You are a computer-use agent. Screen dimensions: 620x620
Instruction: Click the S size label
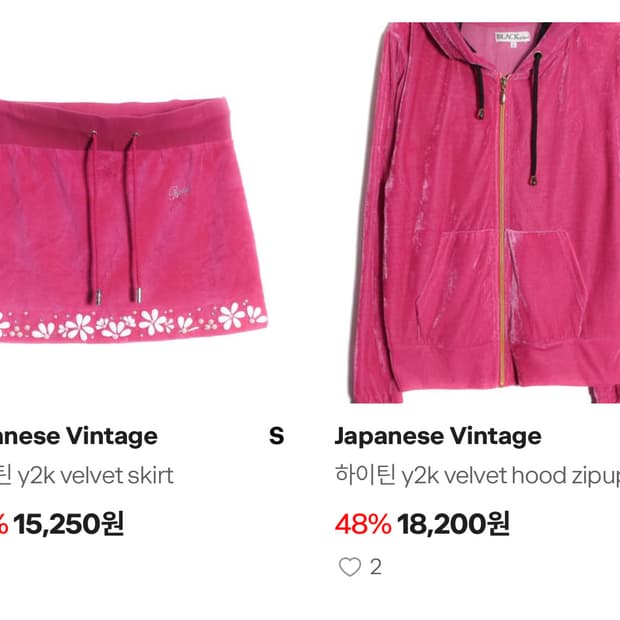(277, 436)
